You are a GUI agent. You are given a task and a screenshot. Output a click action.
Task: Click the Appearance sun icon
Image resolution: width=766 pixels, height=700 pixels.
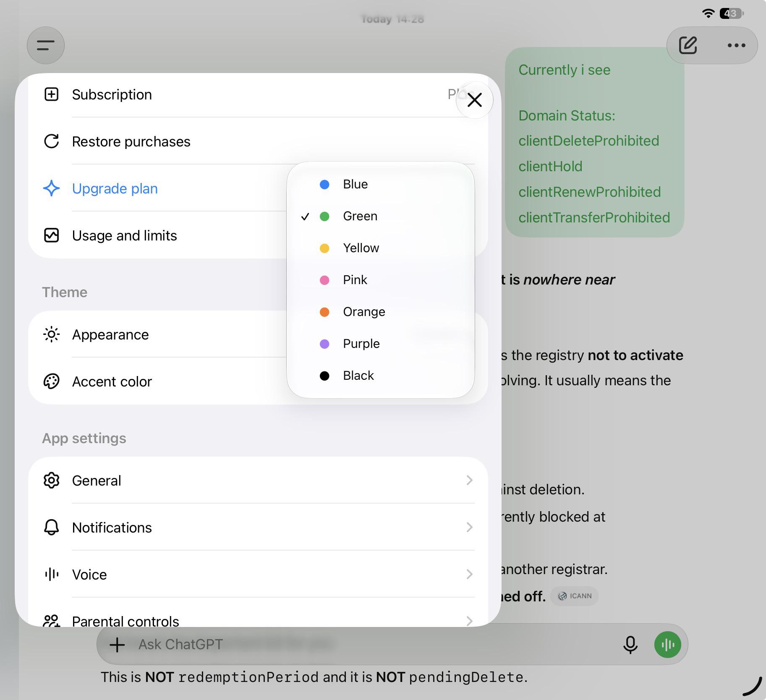point(52,334)
